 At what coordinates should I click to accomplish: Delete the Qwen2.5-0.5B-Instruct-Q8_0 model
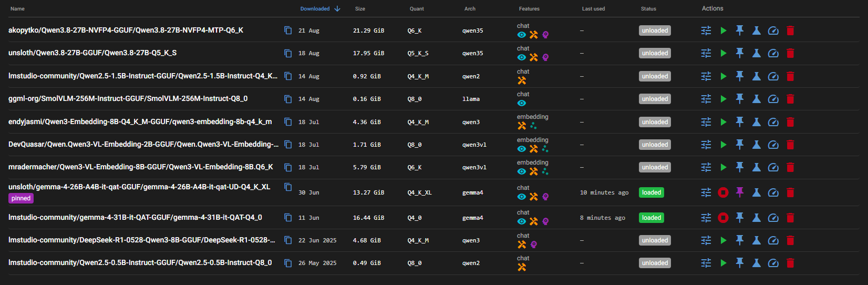click(790, 263)
